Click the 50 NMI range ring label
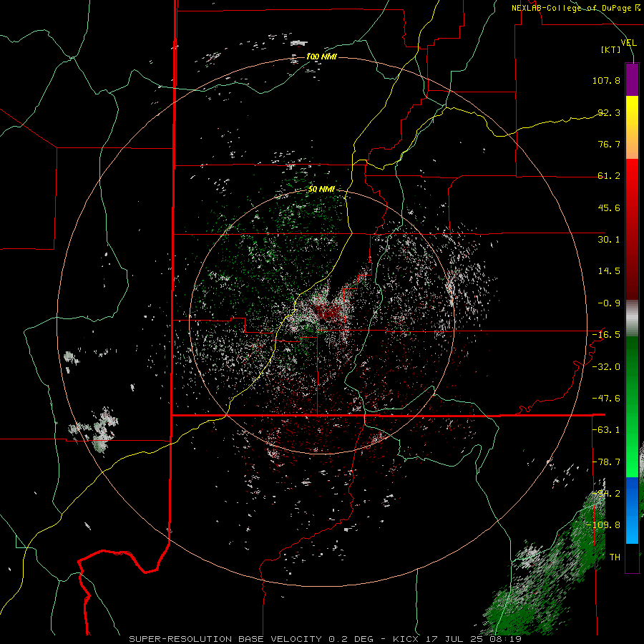Viewport: 644px width, 644px height. pyautogui.click(x=321, y=190)
